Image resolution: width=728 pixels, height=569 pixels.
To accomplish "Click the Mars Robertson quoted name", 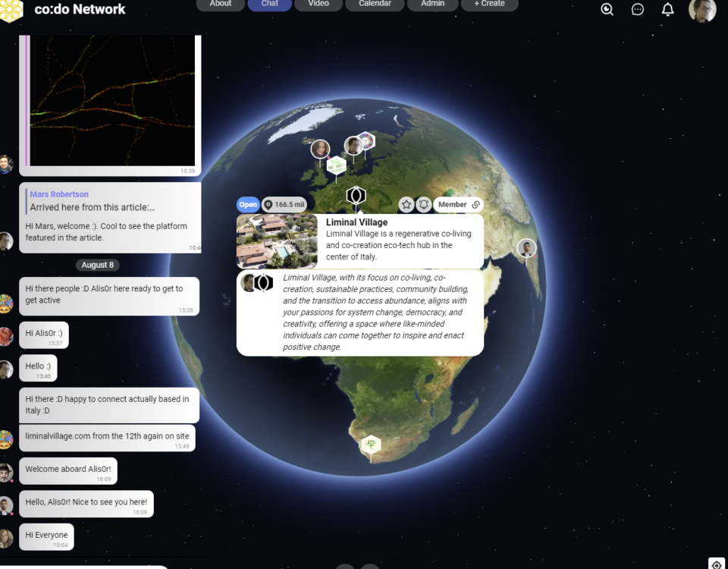I will tap(59, 194).
